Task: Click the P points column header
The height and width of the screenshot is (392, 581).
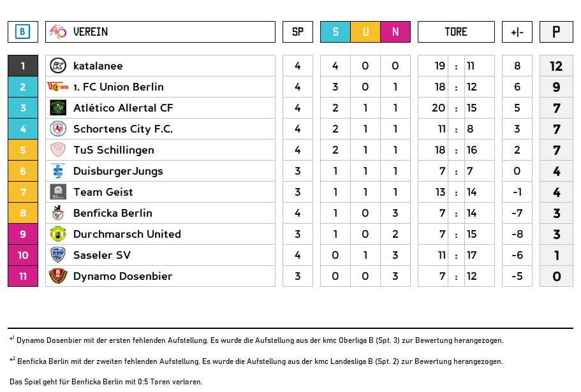Action: tap(556, 32)
